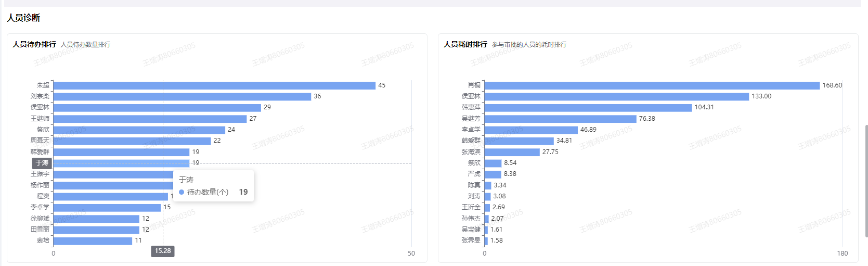Click the bar with value 27.75
The height and width of the screenshot is (266, 868).
click(512, 152)
